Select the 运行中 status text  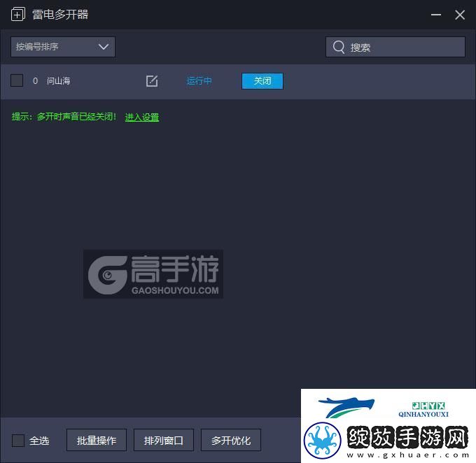click(199, 81)
